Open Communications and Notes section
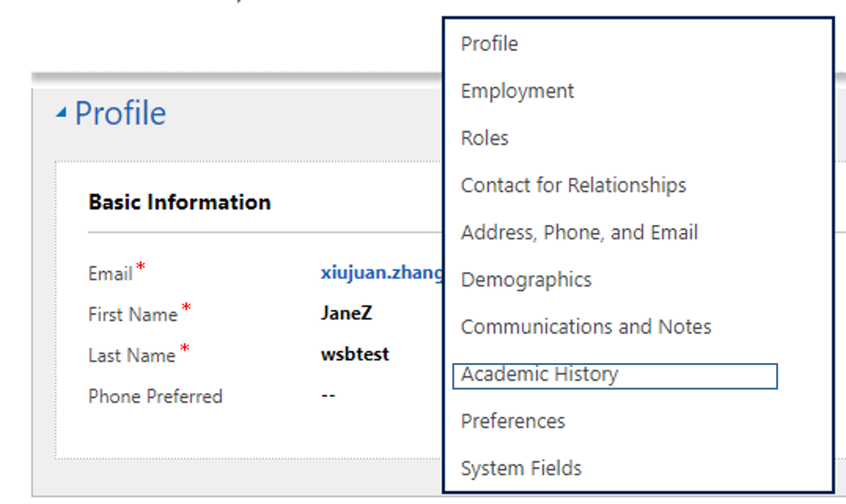Viewport: 846px width, 504px height. click(586, 327)
